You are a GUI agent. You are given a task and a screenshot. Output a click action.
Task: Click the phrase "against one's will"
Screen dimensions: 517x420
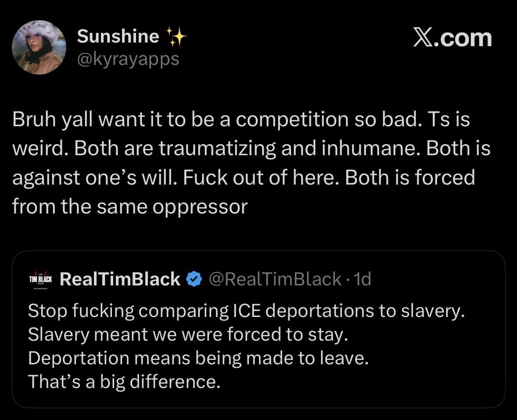point(93,178)
